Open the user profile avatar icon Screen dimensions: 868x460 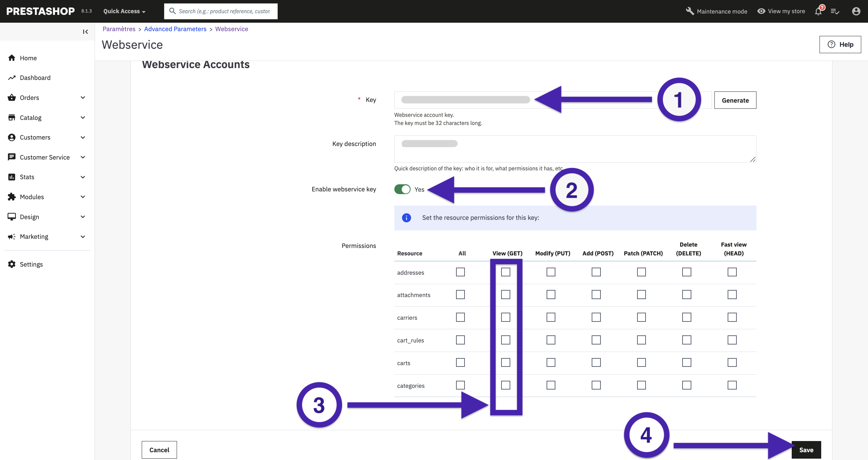(856, 12)
